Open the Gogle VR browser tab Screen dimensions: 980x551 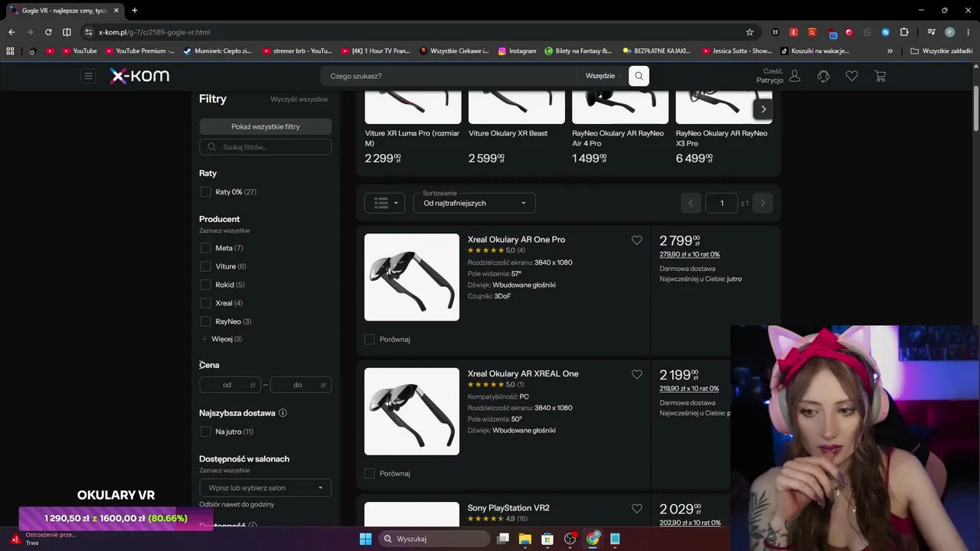click(64, 11)
